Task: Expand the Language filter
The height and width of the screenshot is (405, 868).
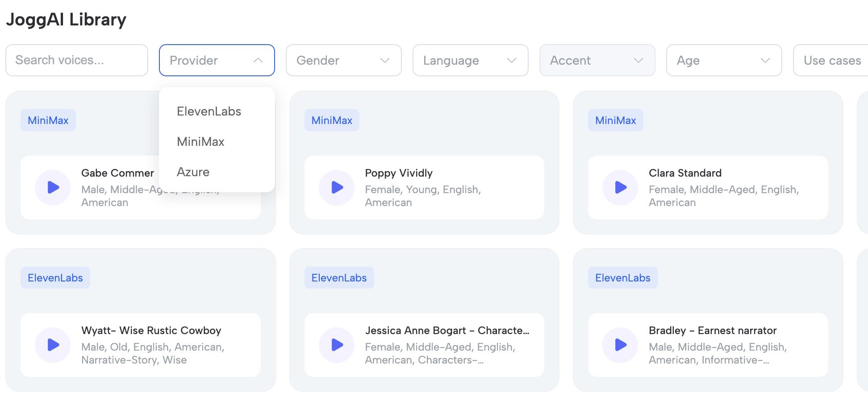Action: tap(470, 60)
